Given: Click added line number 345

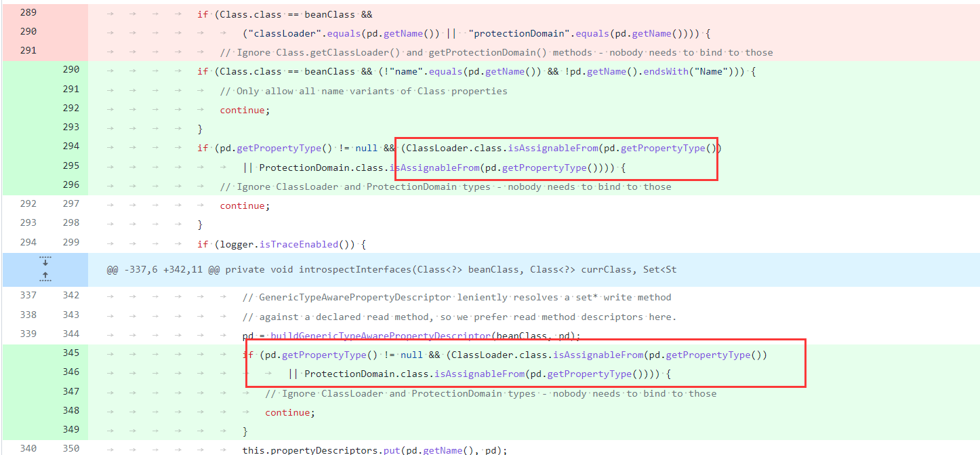Looking at the screenshot, I should (70, 353).
